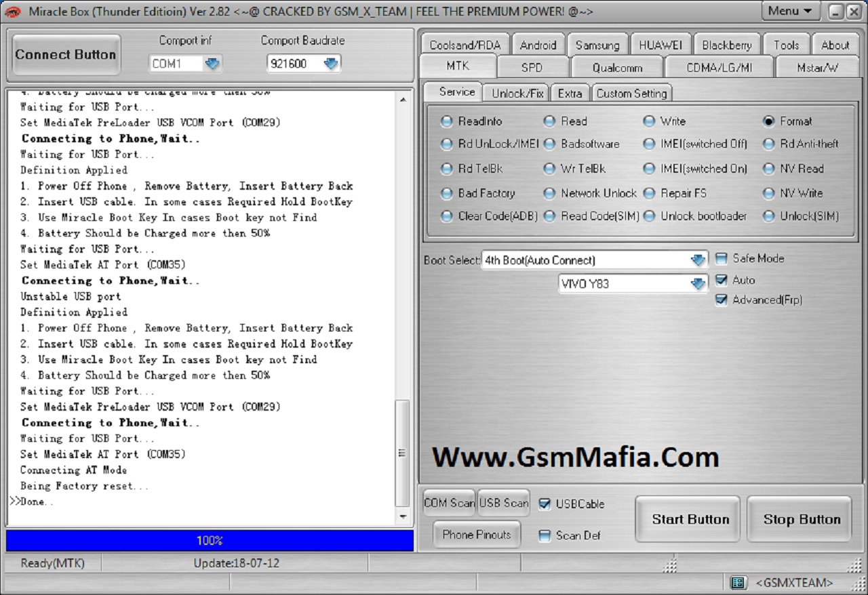
Task: Switch to the Samsung tab
Action: (597, 45)
